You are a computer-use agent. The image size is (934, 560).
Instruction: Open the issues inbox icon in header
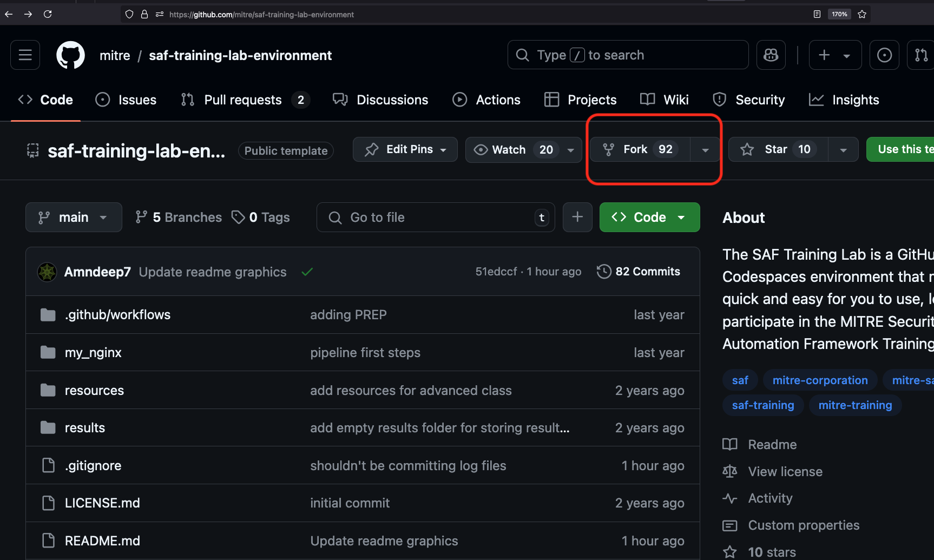884,55
